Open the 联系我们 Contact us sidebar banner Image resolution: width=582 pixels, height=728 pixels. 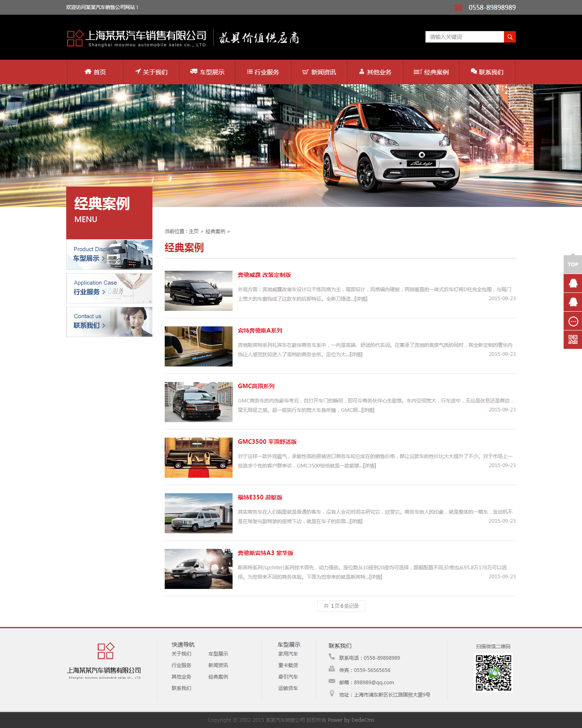[x=109, y=322]
